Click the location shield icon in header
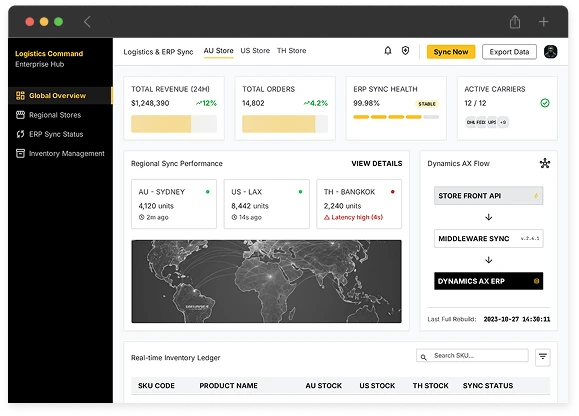 (405, 51)
